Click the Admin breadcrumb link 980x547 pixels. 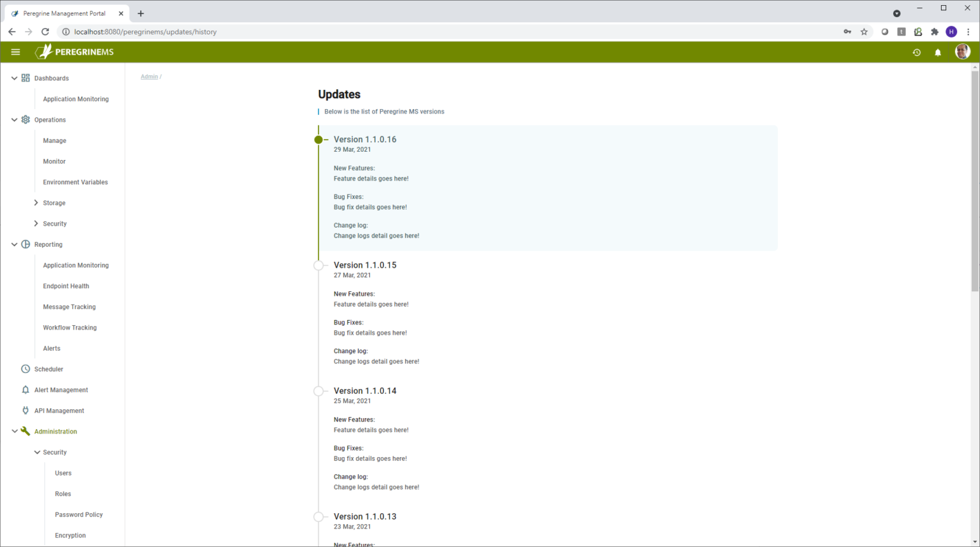pos(149,77)
